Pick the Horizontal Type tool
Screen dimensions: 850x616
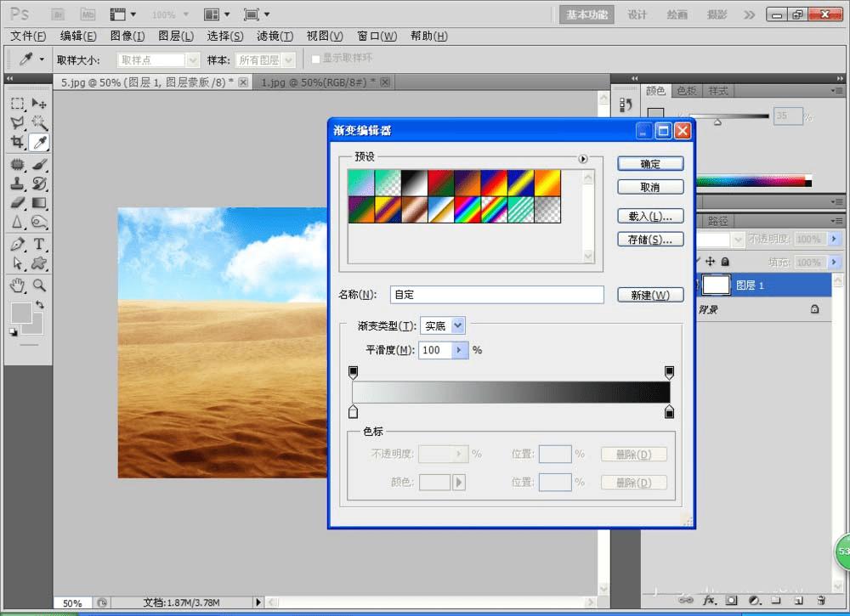click(39, 245)
